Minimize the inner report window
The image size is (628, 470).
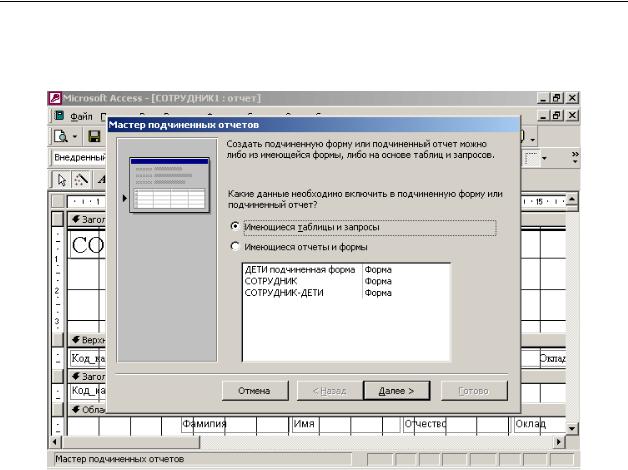tap(543, 116)
